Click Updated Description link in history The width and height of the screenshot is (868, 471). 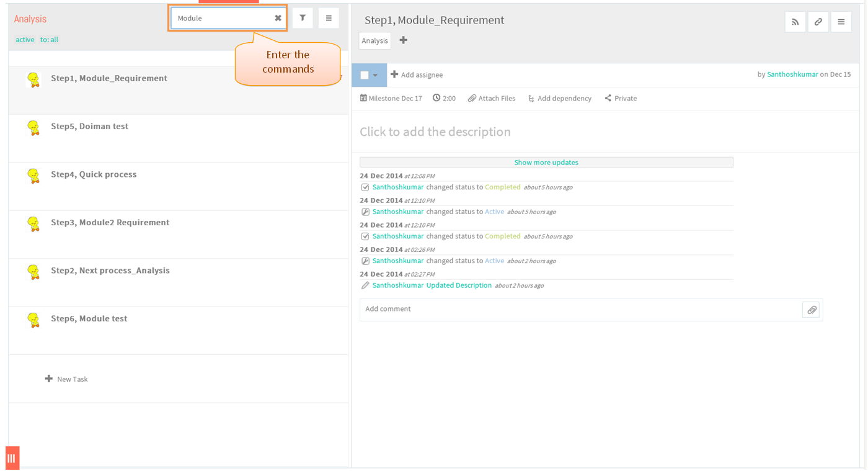point(459,285)
